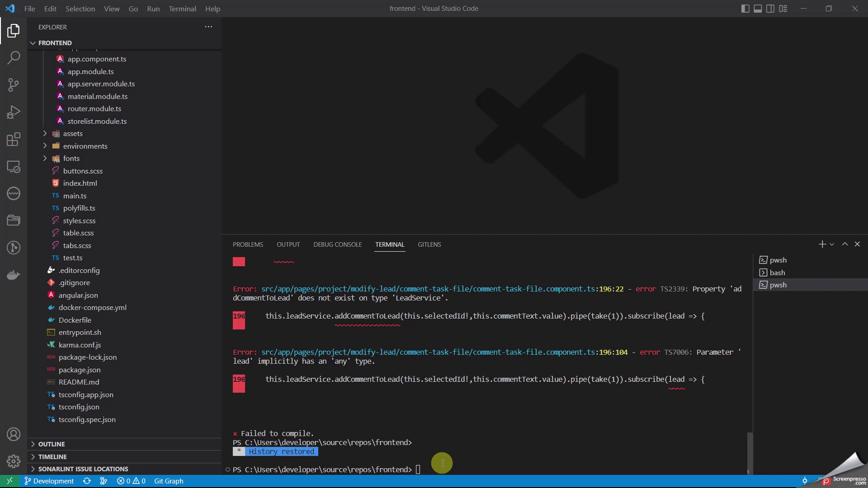Click Git Graph in status bar
The height and width of the screenshot is (488, 868).
(x=169, y=481)
